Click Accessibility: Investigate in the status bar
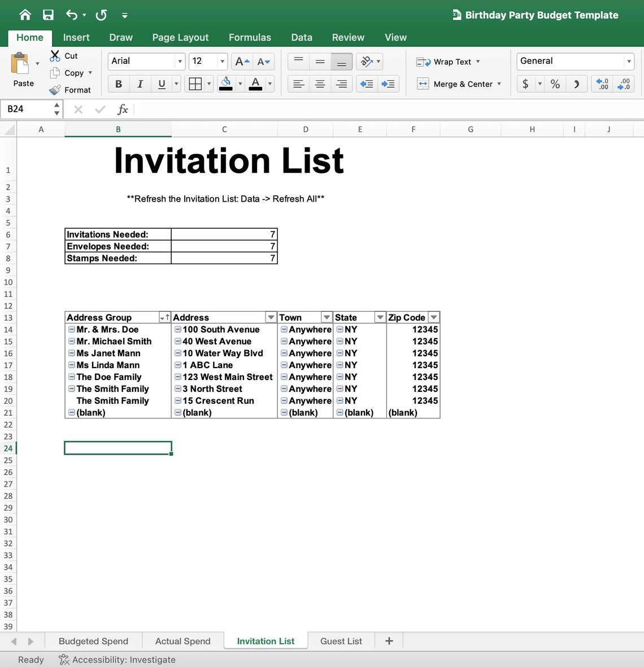The image size is (644, 668). click(117, 660)
